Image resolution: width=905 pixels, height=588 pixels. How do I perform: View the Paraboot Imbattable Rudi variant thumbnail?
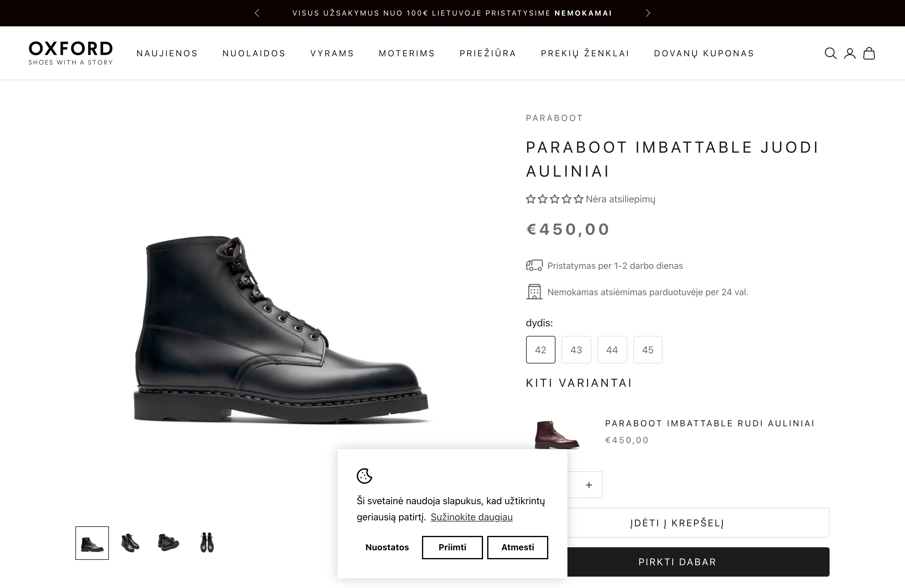pyautogui.click(x=557, y=434)
